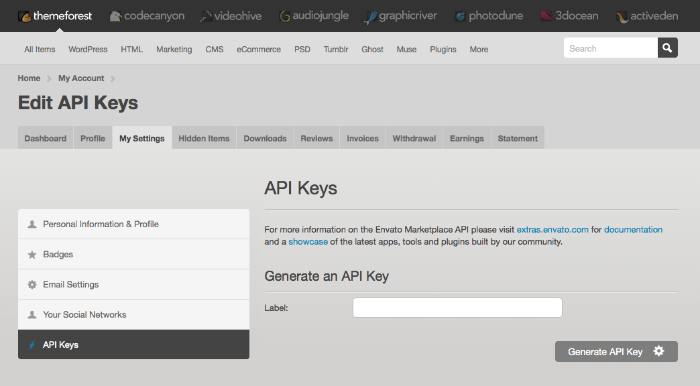Go to the My Account breadcrumb
Screen dimensions: 700x386
[81, 78]
